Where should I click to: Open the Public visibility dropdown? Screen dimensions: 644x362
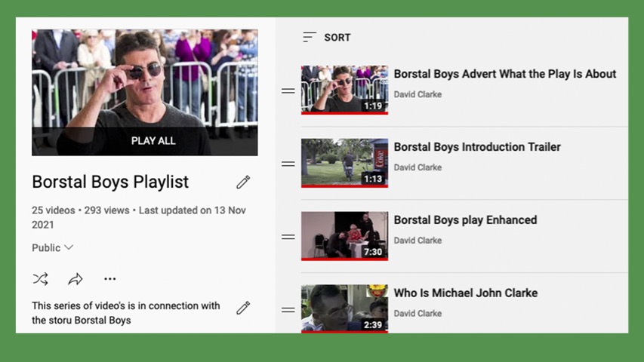(53, 248)
